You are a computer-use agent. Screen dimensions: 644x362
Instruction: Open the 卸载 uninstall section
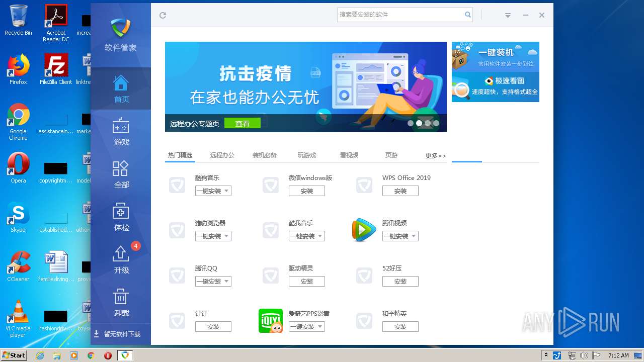[x=121, y=303]
